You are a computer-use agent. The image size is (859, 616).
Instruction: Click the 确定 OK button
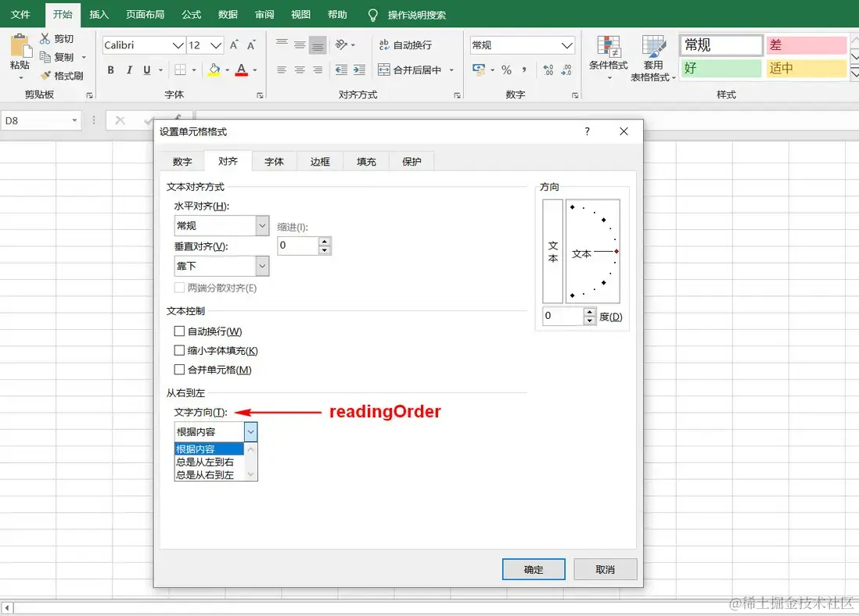click(x=534, y=569)
